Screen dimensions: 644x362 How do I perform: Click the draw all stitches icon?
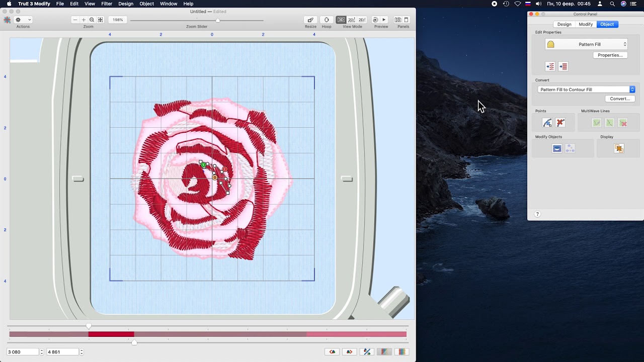tap(384, 352)
